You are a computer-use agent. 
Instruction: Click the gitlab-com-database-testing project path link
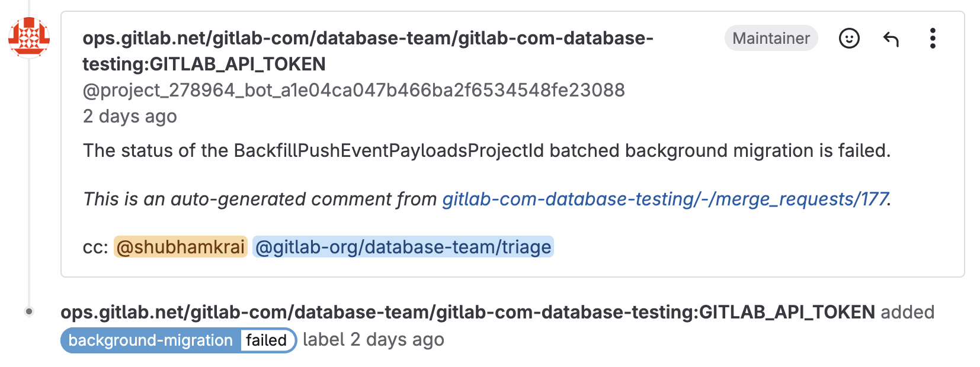[367, 38]
